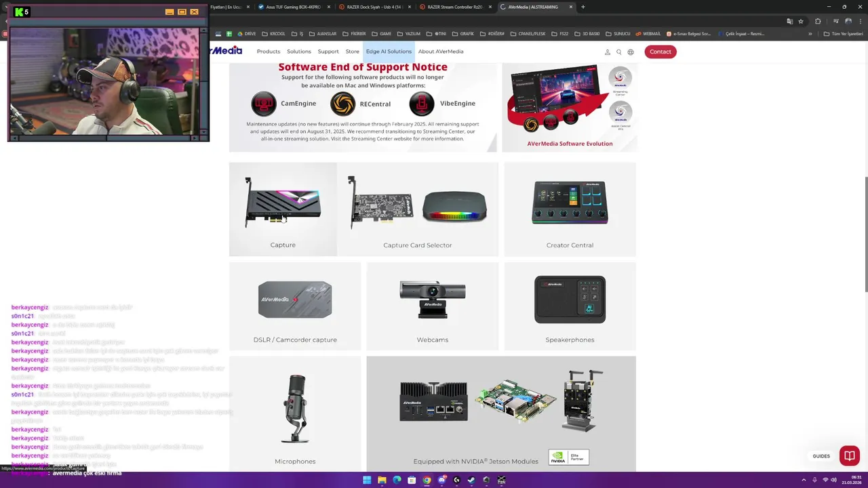This screenshot has width=868, height=488.
Task: Open Google Chrome taskbar icon
Action: coord(427,480)
